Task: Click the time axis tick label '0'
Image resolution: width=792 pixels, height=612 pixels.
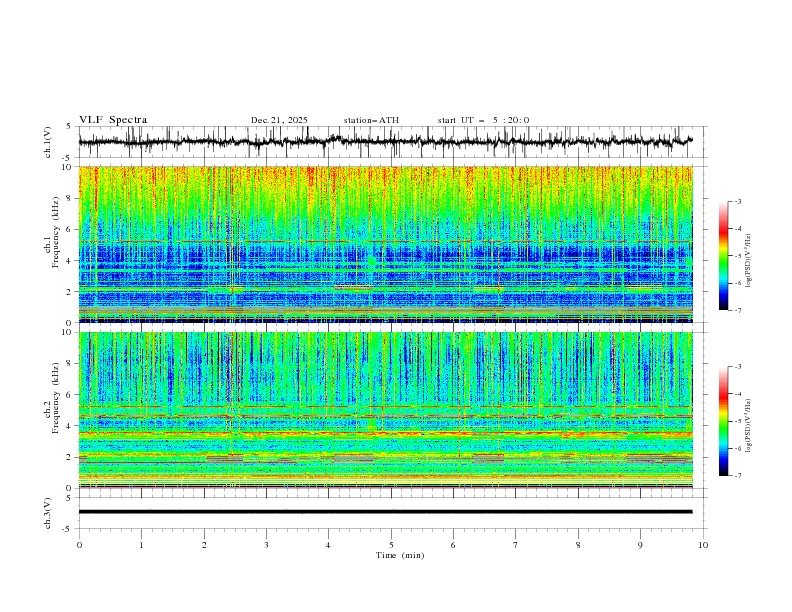Action: (79, 545)
